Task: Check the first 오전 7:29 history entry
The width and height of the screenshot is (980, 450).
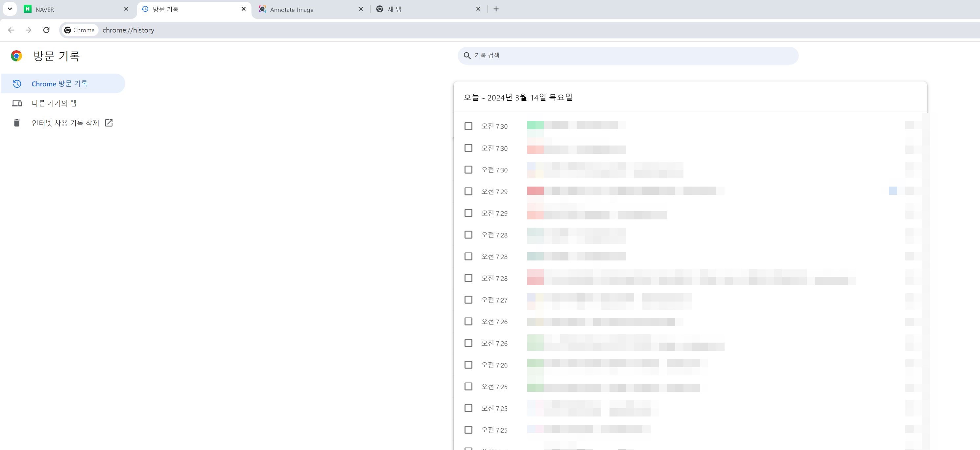Action: click(x=468, y=191)
